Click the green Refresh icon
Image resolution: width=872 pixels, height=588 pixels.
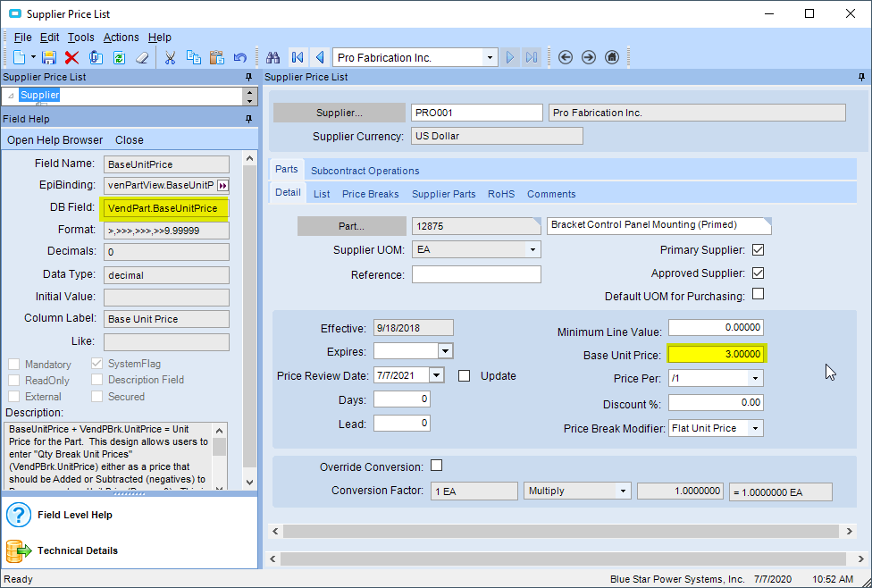119,57
